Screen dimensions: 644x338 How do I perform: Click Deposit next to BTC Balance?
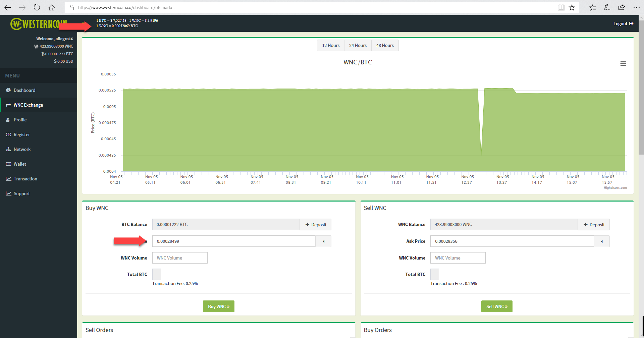point(316,225)
